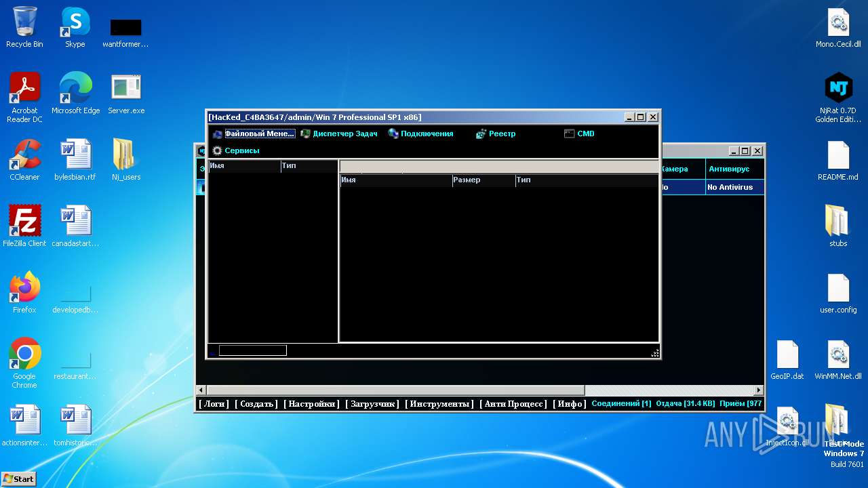Select the GeoIP.dat file

pyautogui.click(x=787, y=359)
